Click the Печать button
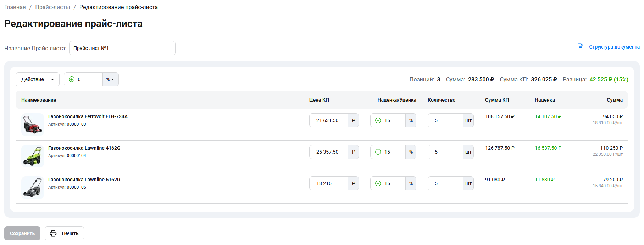Screen dimensions: 644x245 pyautogui.click(x=64, y=233)
